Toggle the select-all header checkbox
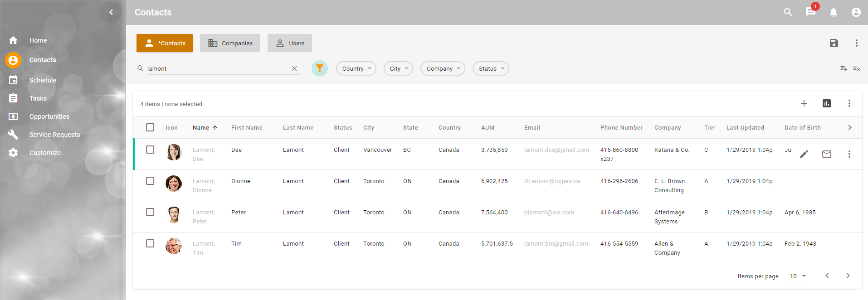868x300 pixels. pyautogui.click(x=150, y=127)
